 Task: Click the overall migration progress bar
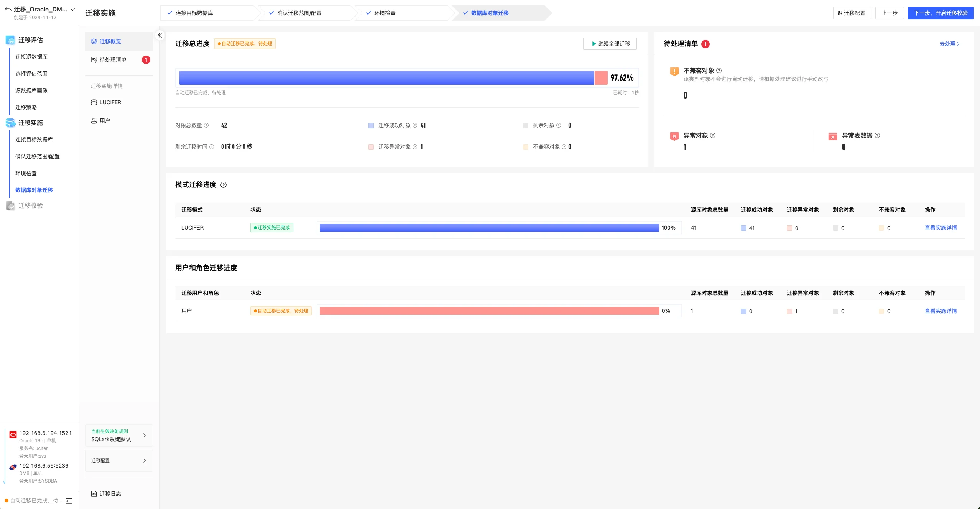point(393,78)
